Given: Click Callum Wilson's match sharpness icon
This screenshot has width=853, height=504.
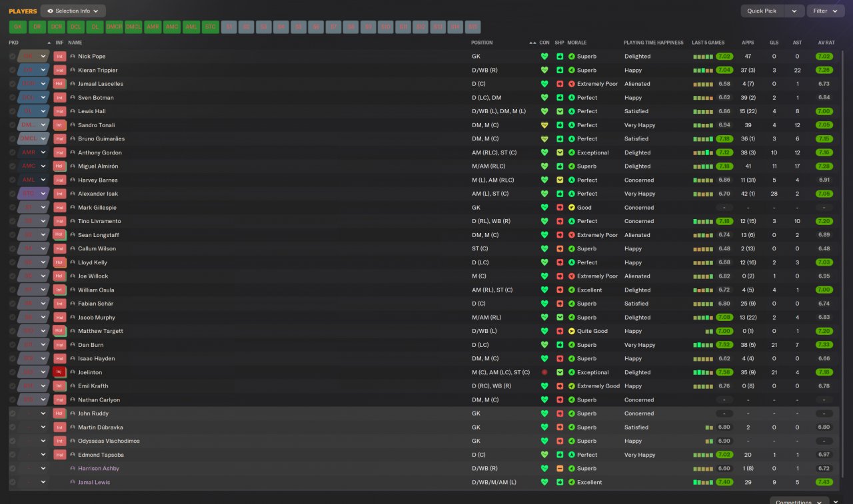Looking at the screenshot, I should 560,249.
